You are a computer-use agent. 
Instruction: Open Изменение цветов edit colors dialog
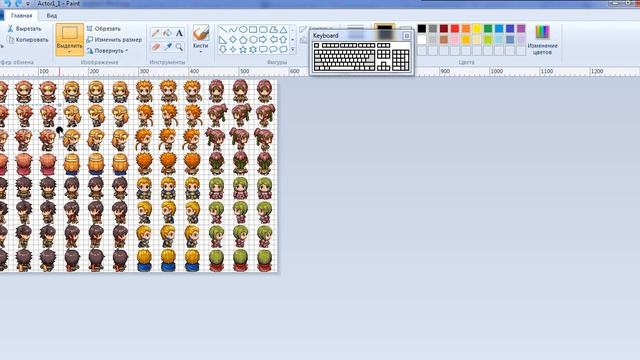[x=542, y=40]
